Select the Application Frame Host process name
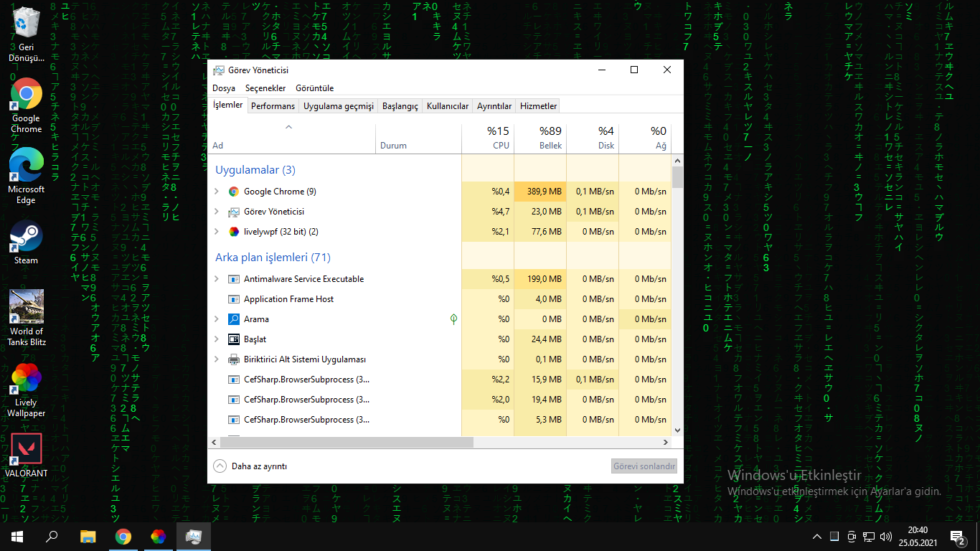Viewport: 980px width, 551px height. click(x=288, y=299)
